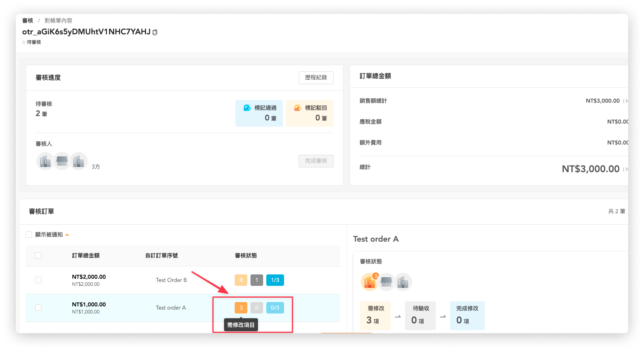Screen dimensions: 644x351
Task: Click orange 3 badge of Test order A
Action: pyautogui.click(x=241, y=308)
